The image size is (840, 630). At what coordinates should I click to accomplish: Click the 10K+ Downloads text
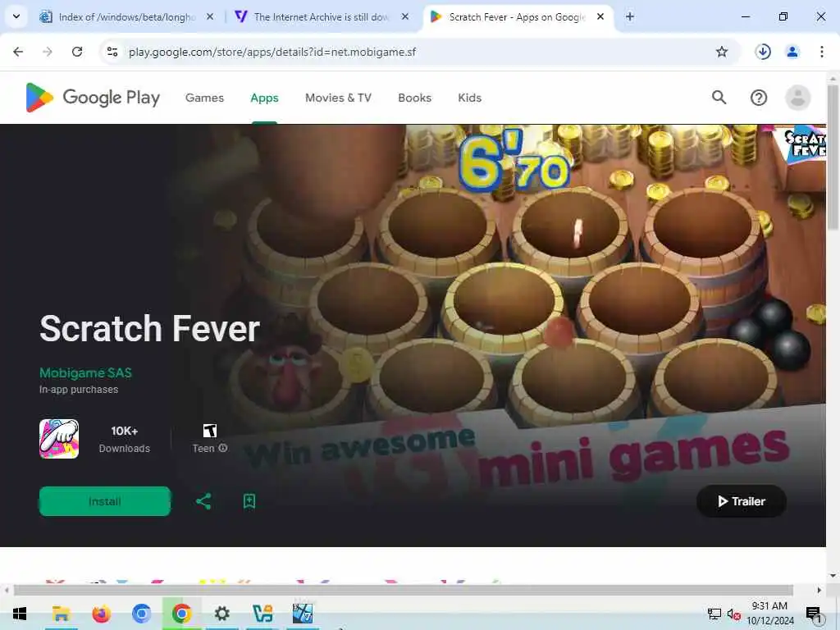[x=125, y=440]
